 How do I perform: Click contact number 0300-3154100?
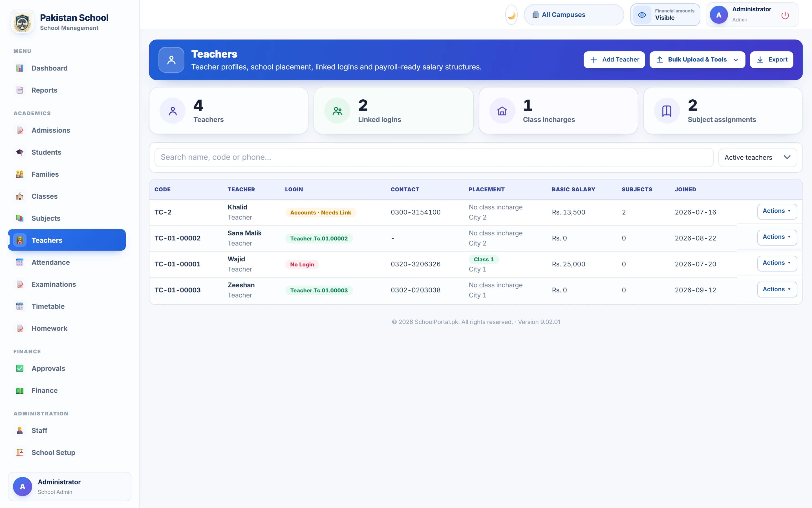pos(415,212)
